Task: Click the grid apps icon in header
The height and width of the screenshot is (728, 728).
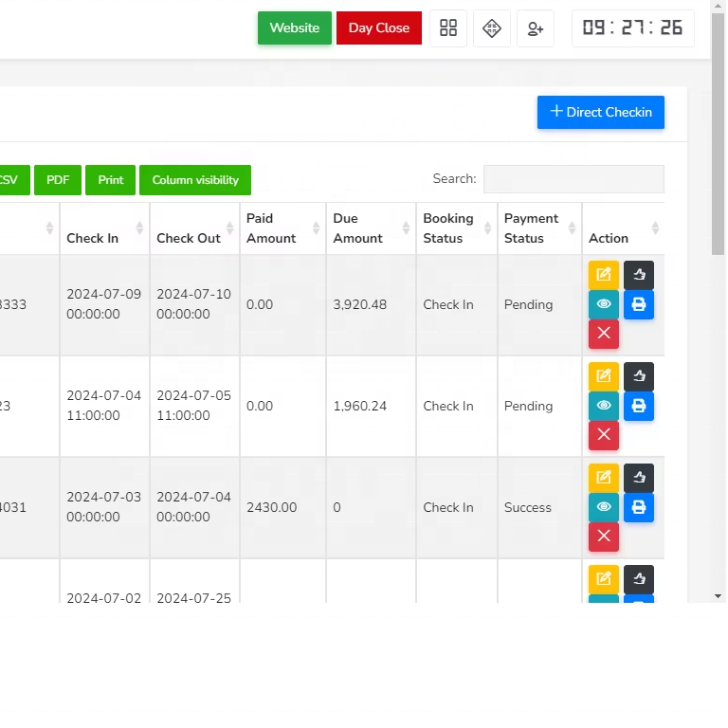Action: click(x=448, y=28)
